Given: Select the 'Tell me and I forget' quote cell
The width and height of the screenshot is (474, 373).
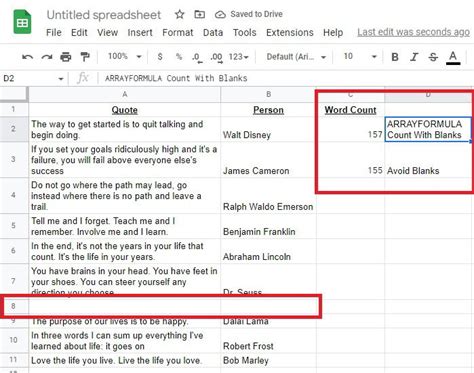Looking at the screenshot, I should [x=124, y=226].
